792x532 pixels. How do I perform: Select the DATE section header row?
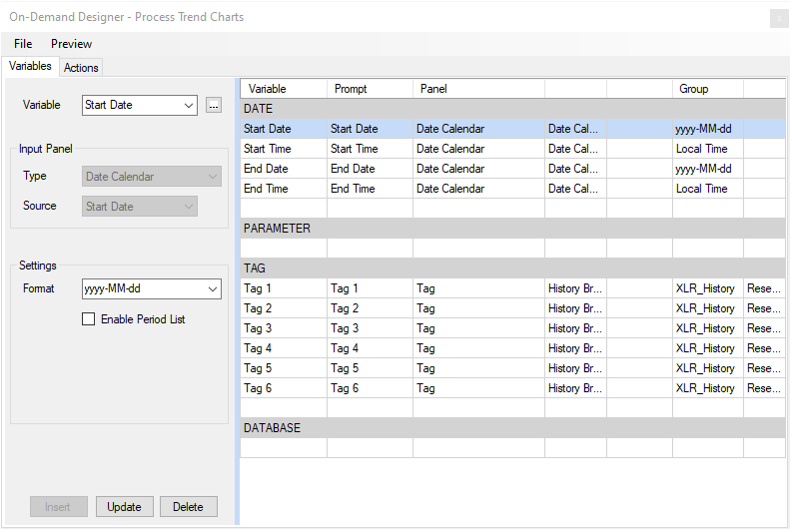pyautogui.click(x=512, y=109)
